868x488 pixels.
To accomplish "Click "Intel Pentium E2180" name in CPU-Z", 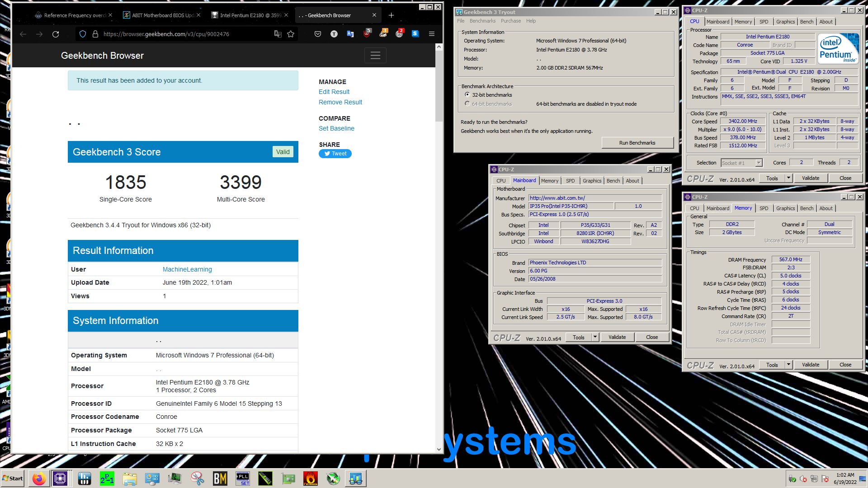I will click(x=768, y=37).
